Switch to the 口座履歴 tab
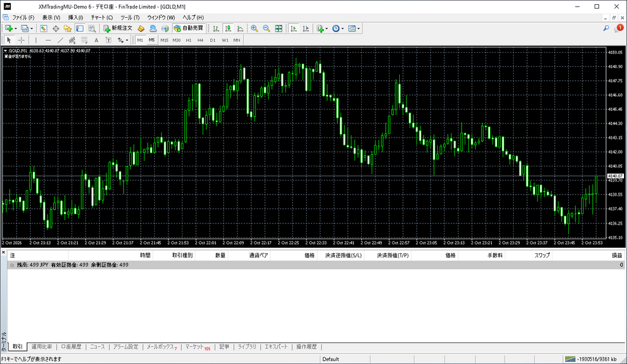The height and width of the screenshot is (364, 627). [71, 347]
